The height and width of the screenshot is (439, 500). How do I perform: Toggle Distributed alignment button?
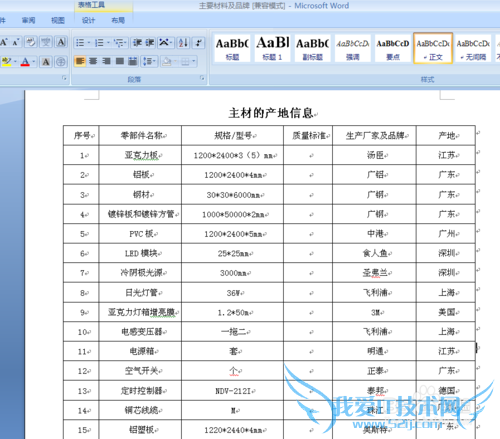tap(133, 61)
